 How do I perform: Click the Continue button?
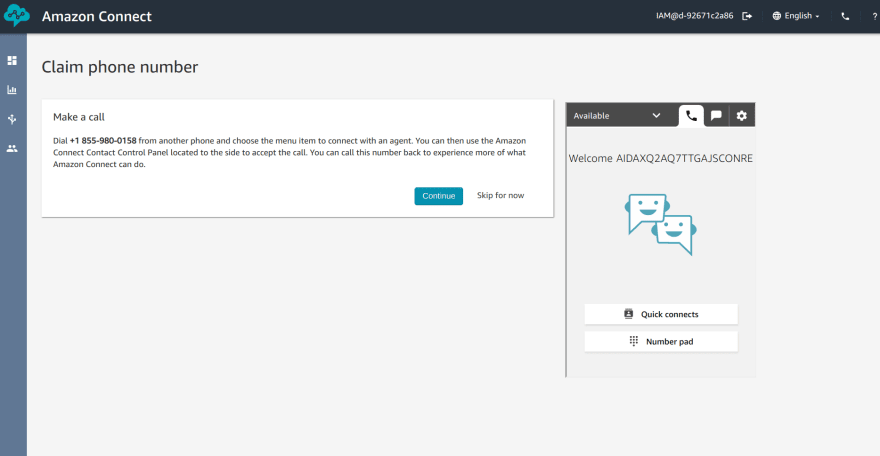coord(438,196)
